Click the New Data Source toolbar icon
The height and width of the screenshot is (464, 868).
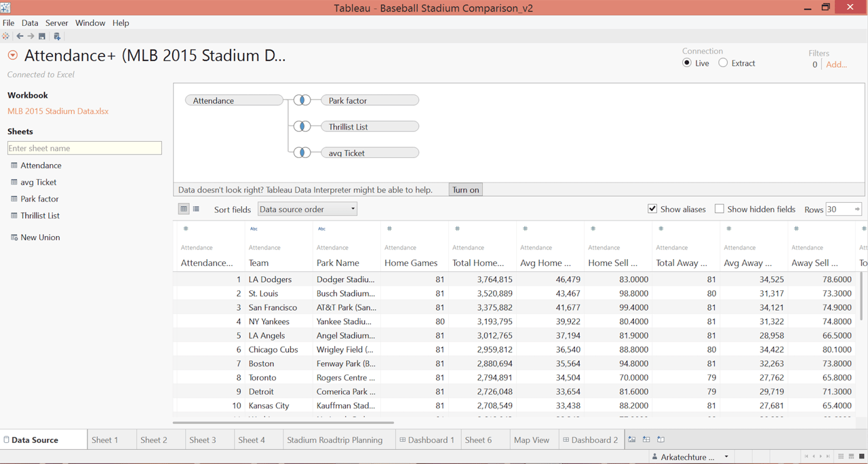click(x=57, y=37)
